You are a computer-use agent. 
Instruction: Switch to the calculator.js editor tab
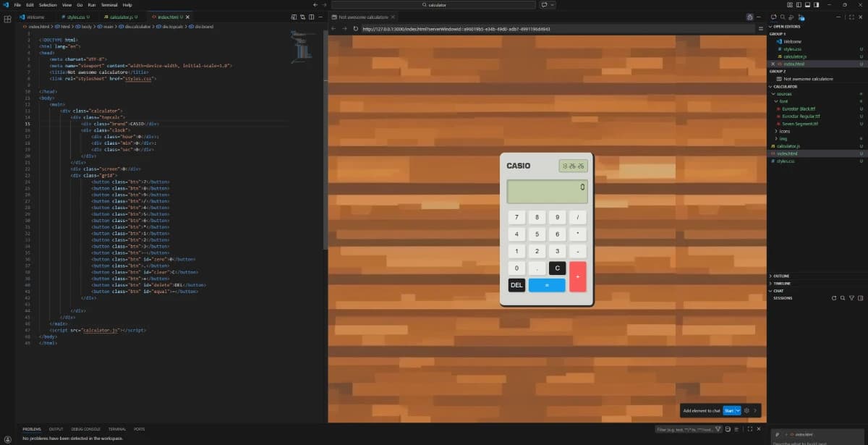click(120, 17)
